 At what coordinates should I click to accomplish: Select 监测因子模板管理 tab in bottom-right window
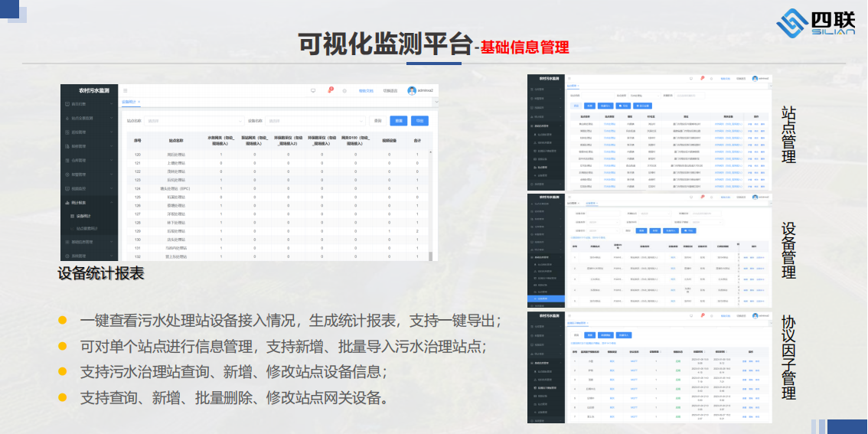click(577, 323)
